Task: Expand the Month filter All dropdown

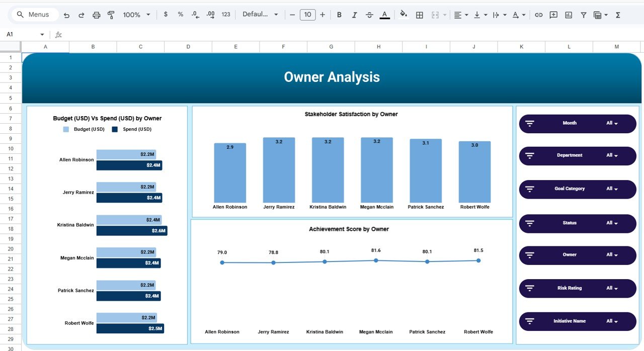Action: pos(612,123)
